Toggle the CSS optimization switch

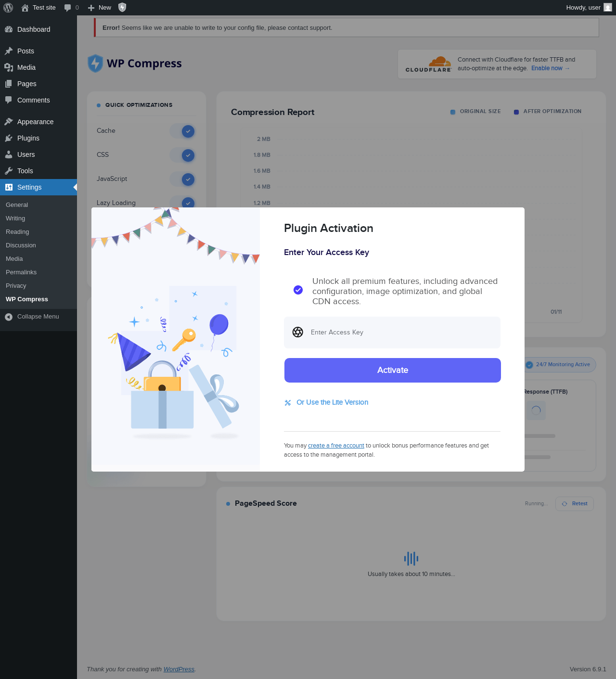182,155
